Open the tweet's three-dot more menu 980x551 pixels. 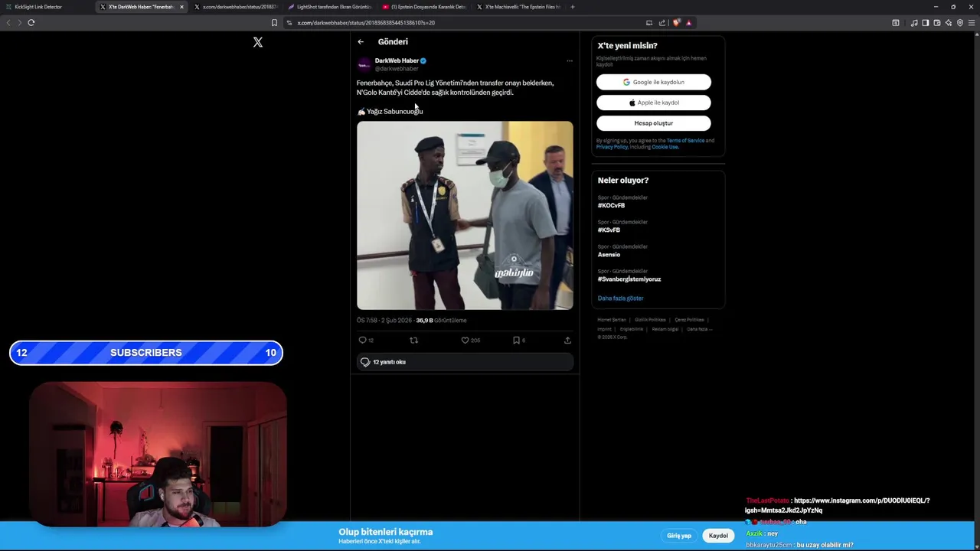pyautogui.click(x=569, y=60)
